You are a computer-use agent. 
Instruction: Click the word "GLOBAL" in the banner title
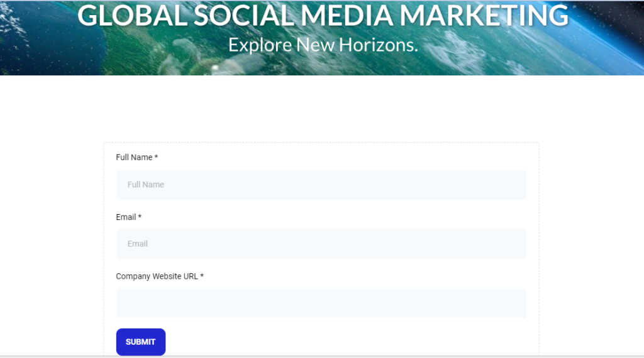pyautogui.click(x=132, y=16)
